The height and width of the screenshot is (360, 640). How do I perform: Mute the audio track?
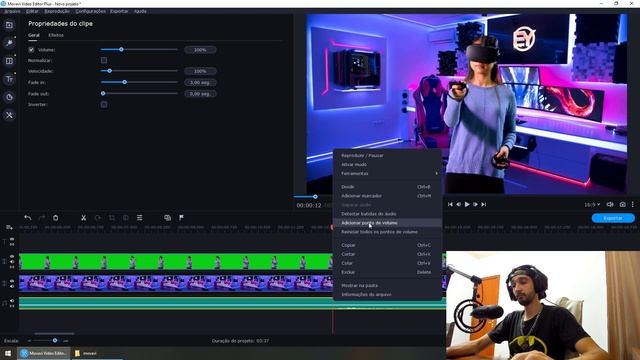tap(12, 300)
